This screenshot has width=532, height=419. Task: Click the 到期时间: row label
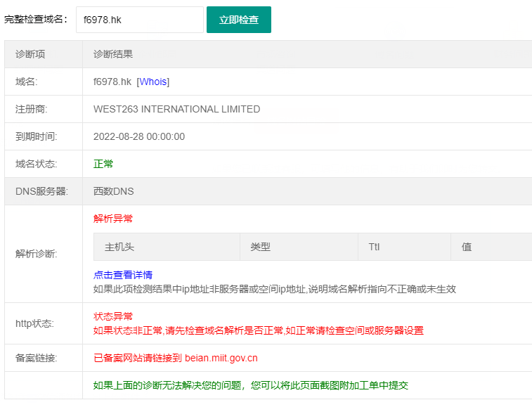[x=37, y=136]
